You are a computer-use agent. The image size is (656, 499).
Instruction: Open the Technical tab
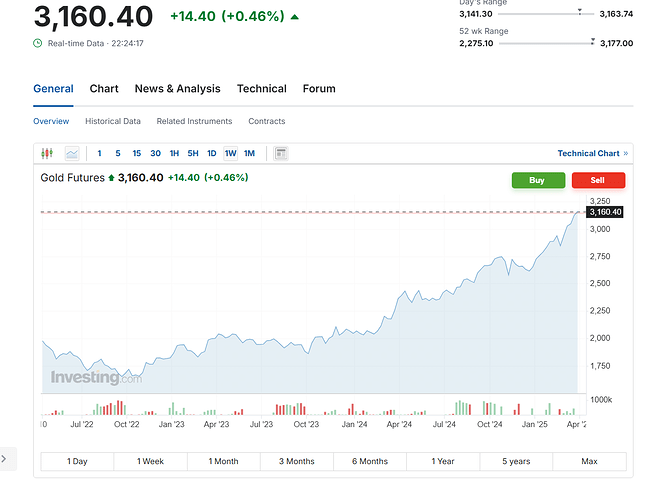click(x=261, y=89)
